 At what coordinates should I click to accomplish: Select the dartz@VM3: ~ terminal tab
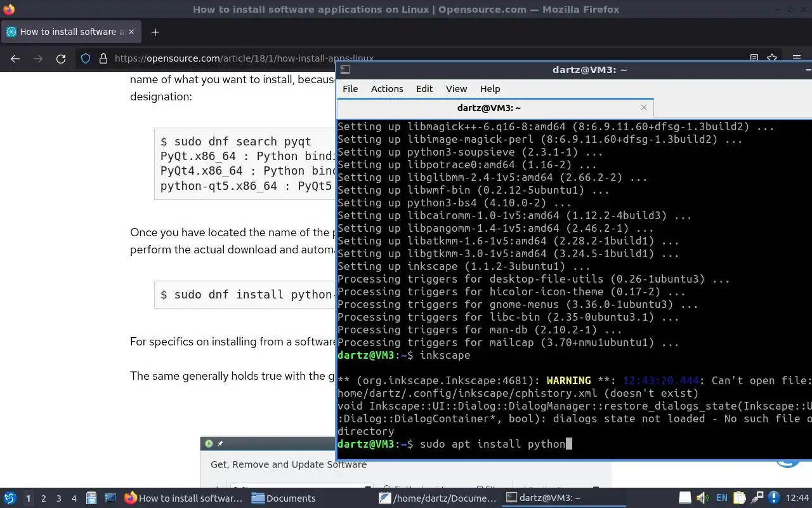point(495,108)
